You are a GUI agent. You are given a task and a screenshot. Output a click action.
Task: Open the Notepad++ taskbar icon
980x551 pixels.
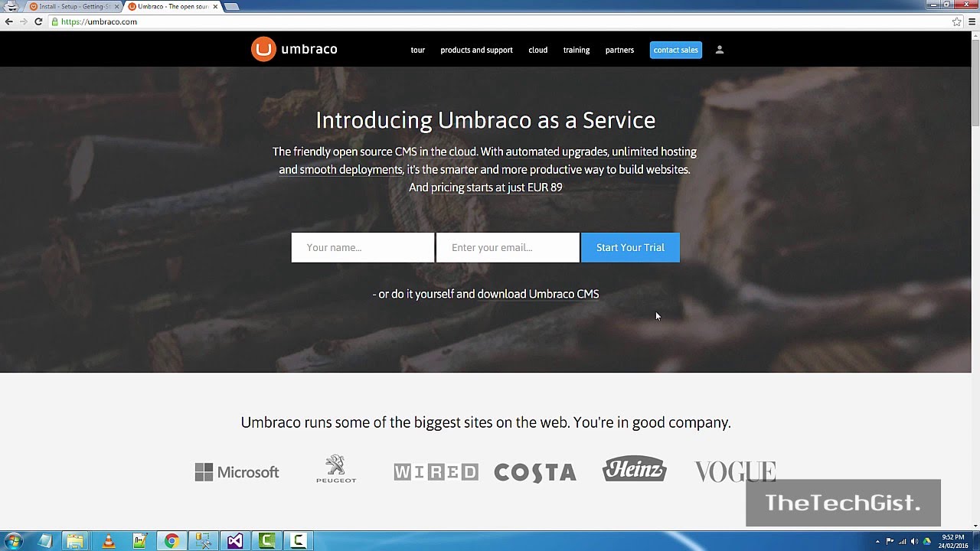(139, 541)
